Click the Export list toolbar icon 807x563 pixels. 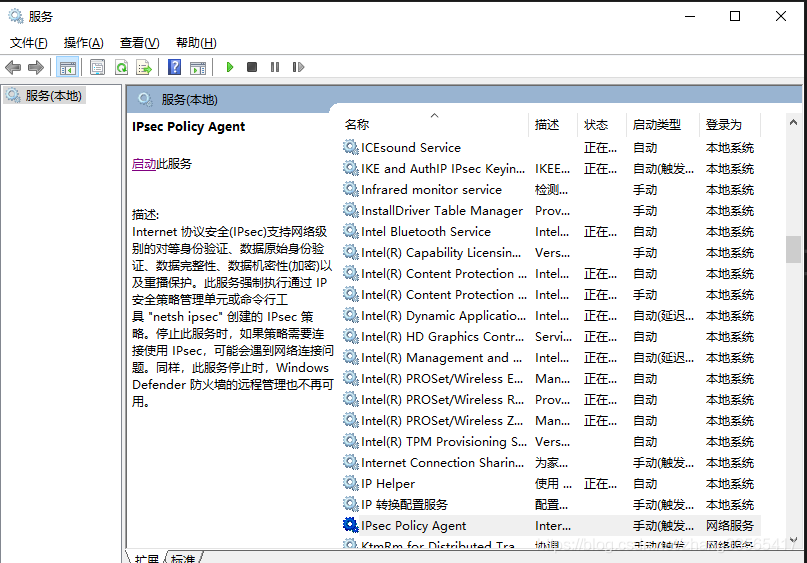point(144,67)
